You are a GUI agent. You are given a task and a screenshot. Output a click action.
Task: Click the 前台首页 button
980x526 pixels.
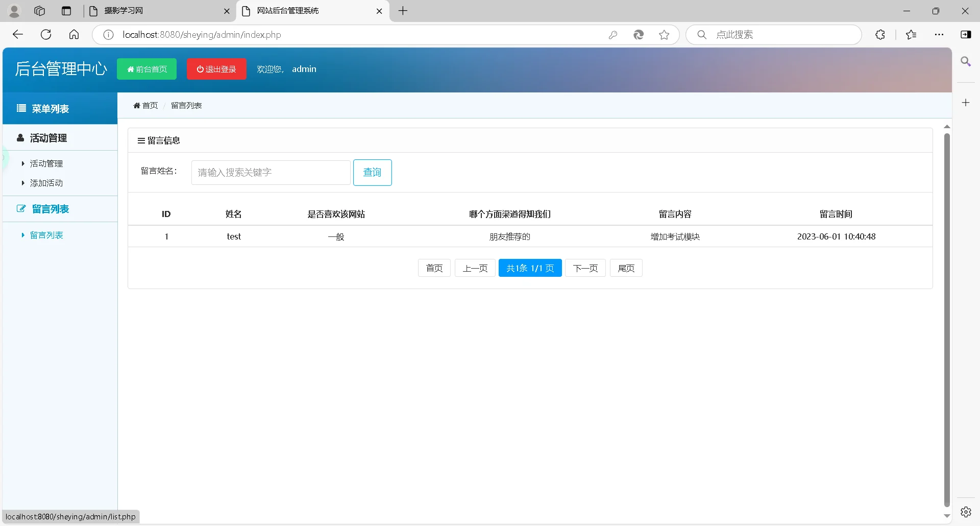coord(146,69)
